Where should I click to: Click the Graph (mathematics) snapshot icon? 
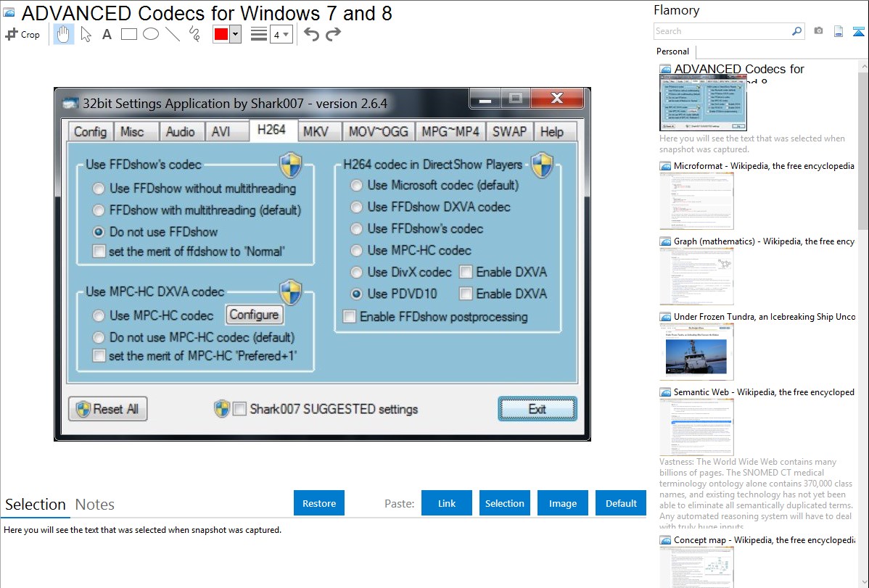click(665, 241)
